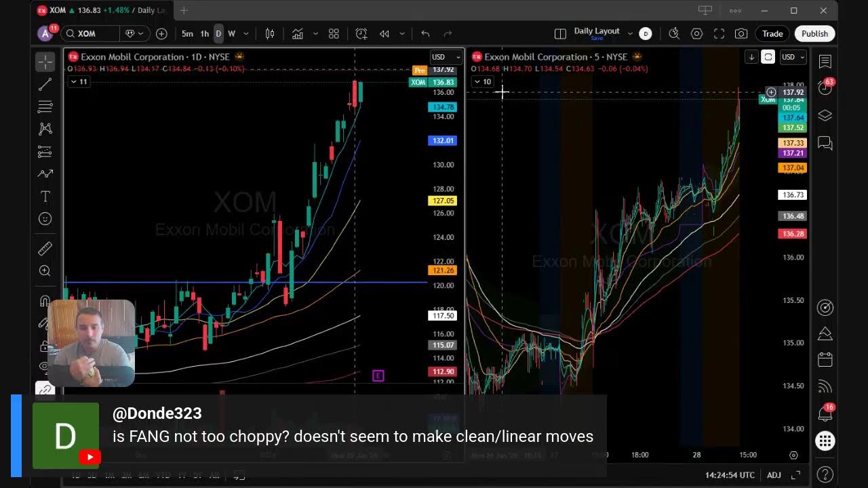The height and width of the screenshot is (488, 868).
Task: Activate the zoom in tool
Action: (45, 271)
